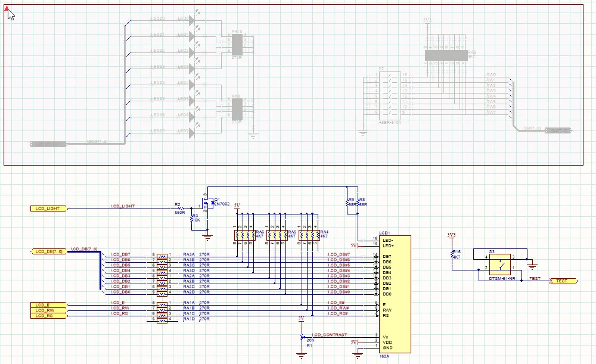The height and width of the screenshot is (364, 596).
Task: Click the RA2D designator text
Action: pyautogui.click(x=188, y=292)
